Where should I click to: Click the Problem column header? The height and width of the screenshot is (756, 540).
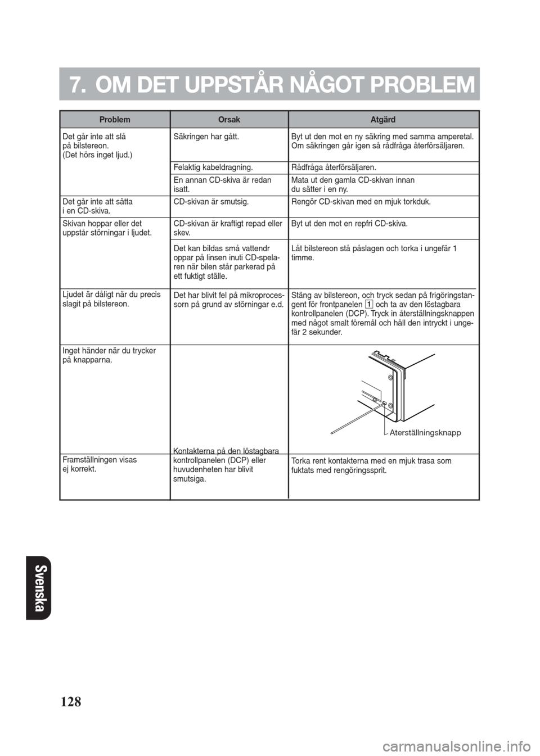pyautogui.click(x=115, y=120)
